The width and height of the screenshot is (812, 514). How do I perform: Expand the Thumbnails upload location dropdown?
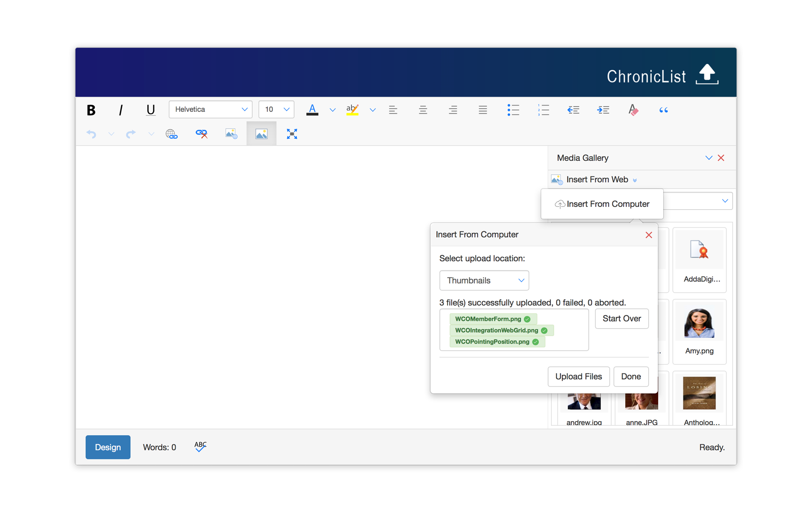tap(484, 280)
